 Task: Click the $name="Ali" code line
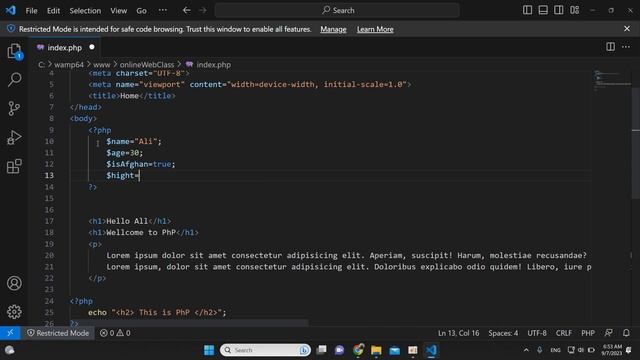point(134,141)
